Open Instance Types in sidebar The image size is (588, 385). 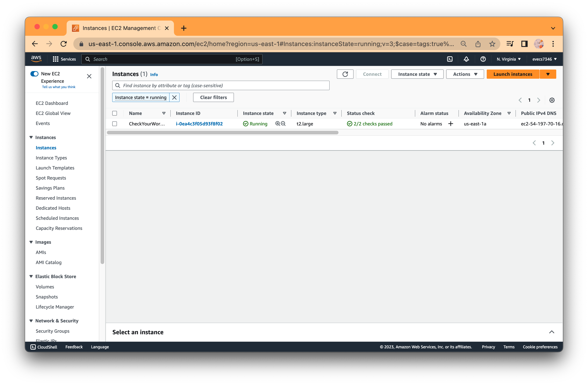coord(51,158)
